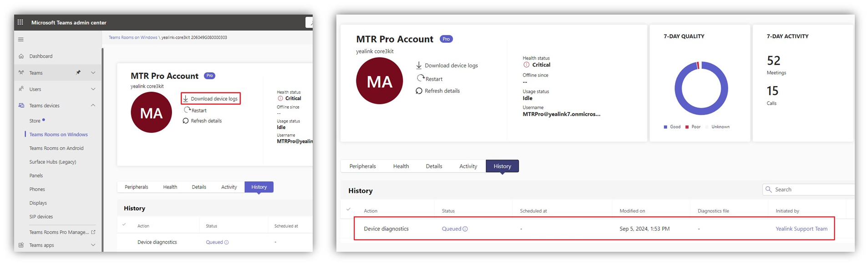The image size is (868, 265).
Task: Click Refresh details icon in left window
Action: (x=186, y=121)
